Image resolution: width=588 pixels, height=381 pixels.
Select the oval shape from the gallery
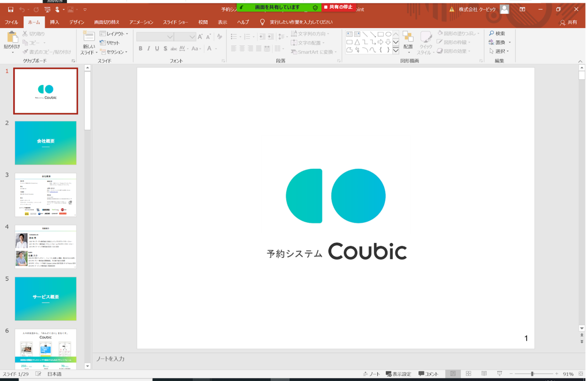[389, 34]
